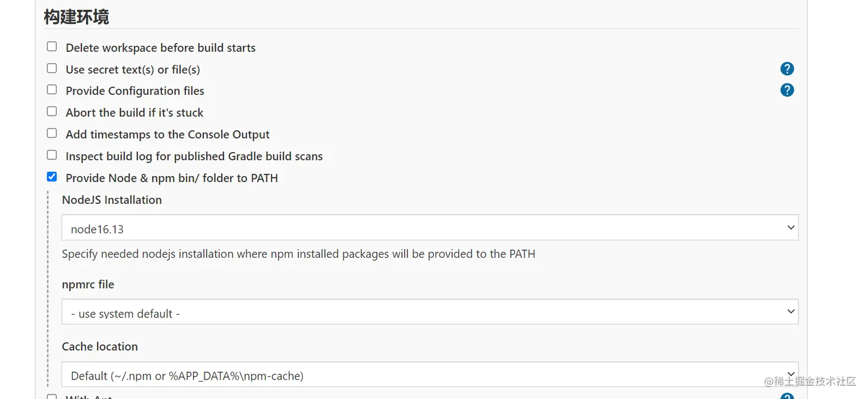Click the NodeJS Installation label
The height and width of the screenshot is (399, 868).
tap(112, 200)
